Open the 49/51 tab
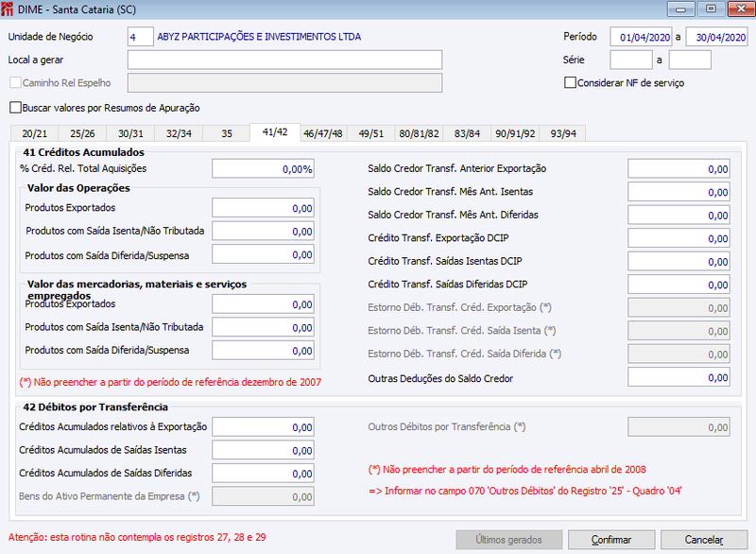The height and width of the screenshot is (554, 756). (x=370, y=133)
